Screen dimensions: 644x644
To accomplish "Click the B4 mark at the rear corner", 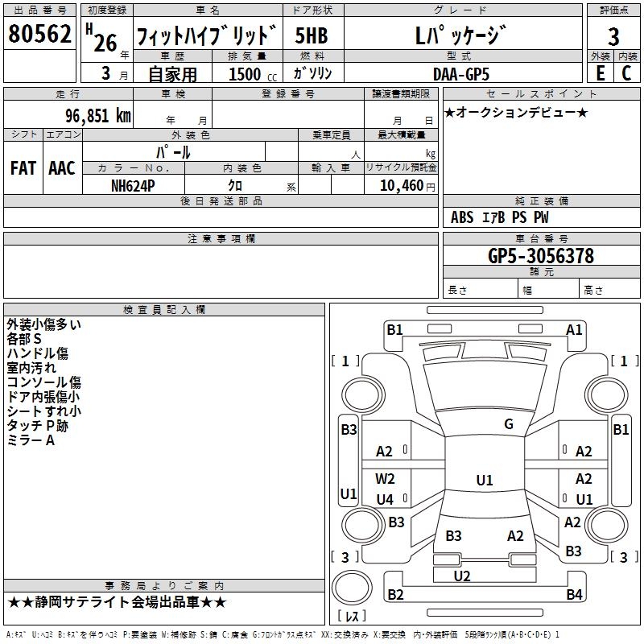I will pyautogui.click(x=574, y=594).
